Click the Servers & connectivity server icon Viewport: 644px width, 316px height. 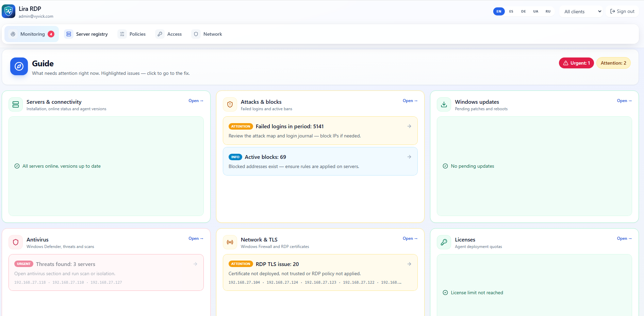[x=16, y=104]
